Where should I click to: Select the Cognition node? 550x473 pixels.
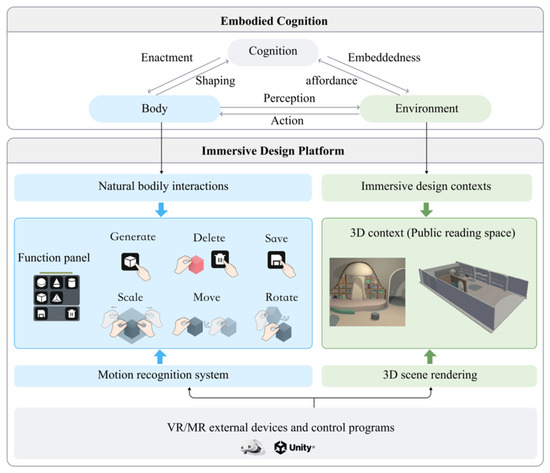pos(273,52)
